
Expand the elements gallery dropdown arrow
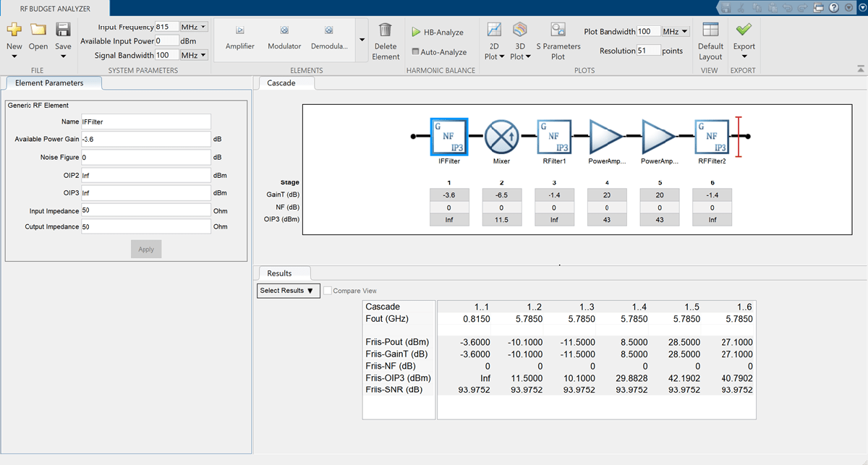361,40
